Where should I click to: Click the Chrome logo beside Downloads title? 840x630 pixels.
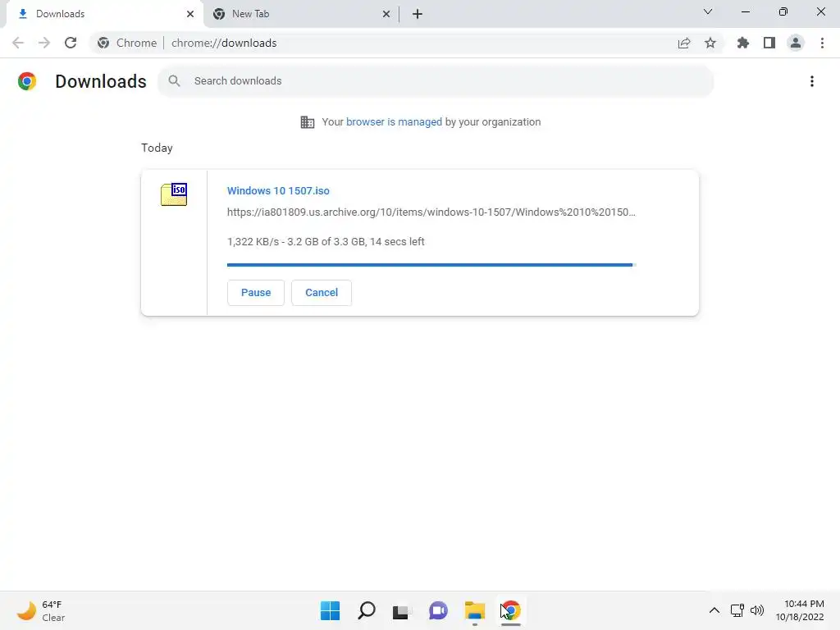[27, 81]
